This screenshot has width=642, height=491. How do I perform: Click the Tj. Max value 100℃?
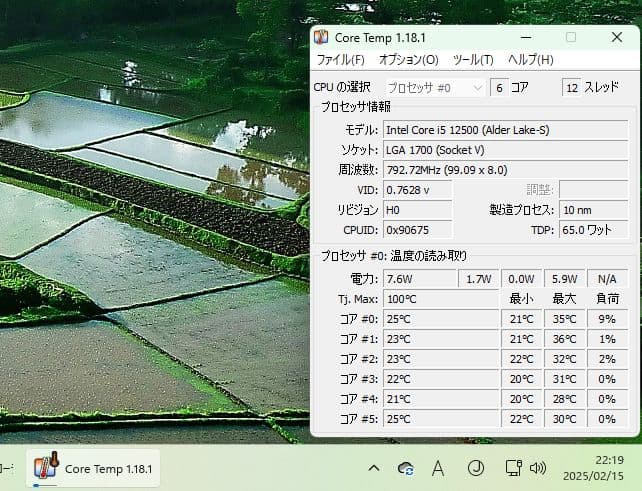[x=441, y=299]
